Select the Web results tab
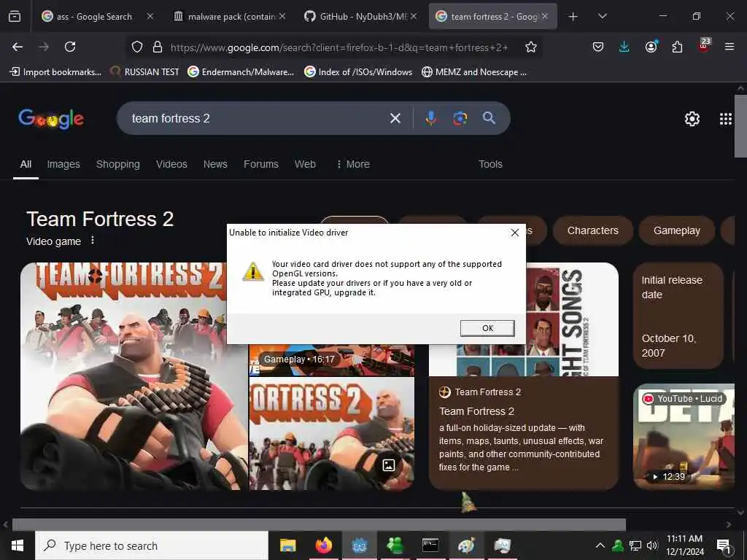 coord(305,164)
